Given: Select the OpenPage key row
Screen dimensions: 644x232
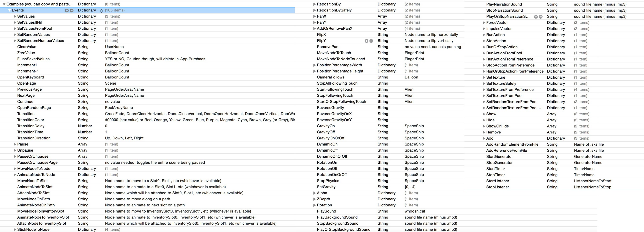Looking at the screenshot, I should [x=26, y=83].
